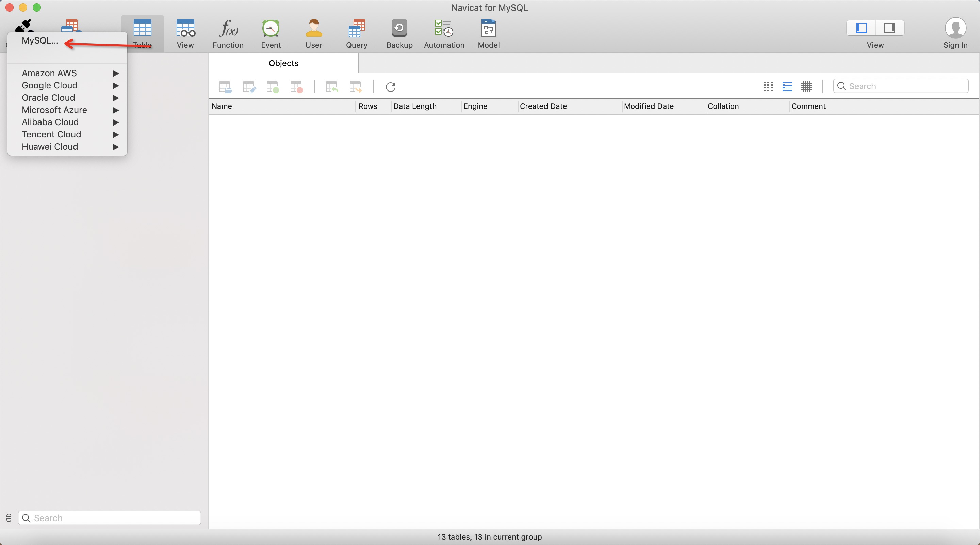Focus the sidebar Search field
This screenshot has height=545, width=980.
(110, 518)
